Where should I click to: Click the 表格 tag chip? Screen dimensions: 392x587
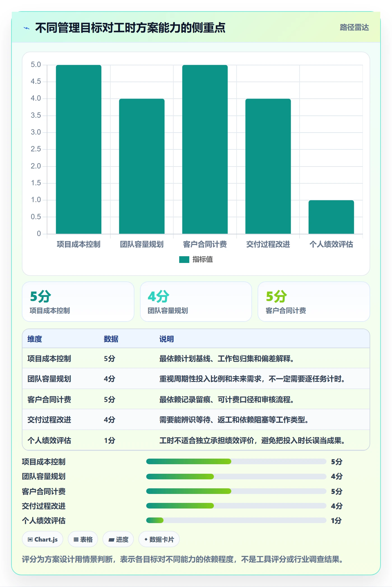click(x=83, y=539)
